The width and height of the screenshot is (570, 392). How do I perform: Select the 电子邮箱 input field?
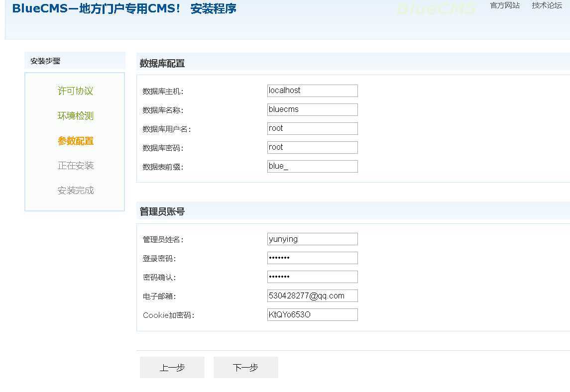pos(312,295)
